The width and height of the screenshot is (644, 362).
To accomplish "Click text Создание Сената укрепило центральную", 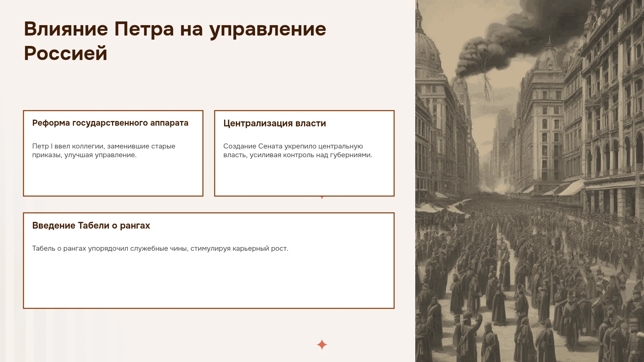I will pos(293,146).
